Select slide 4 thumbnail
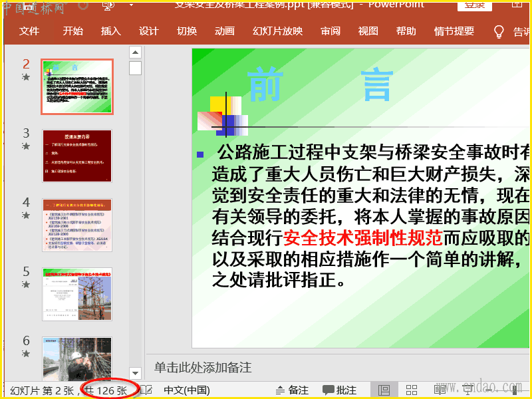Screen dimensions: 532x399 (77, 225)
